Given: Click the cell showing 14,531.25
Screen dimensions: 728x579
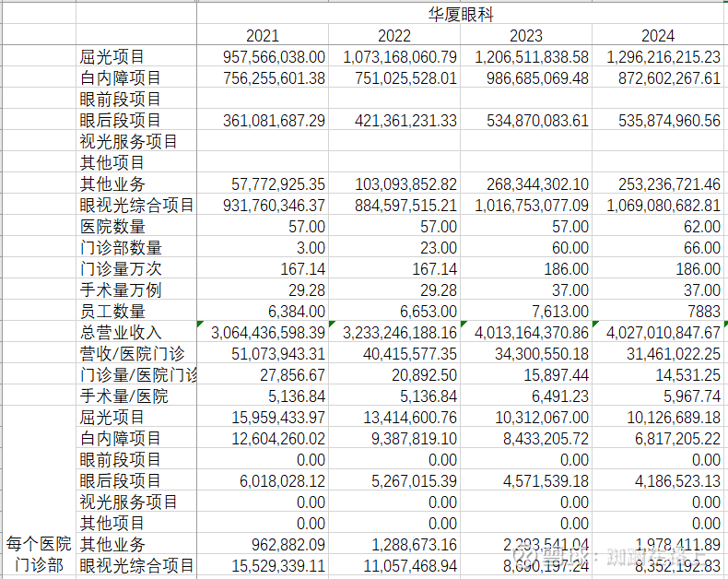Looking at the screenshot, I should click(x=658, y=374).
